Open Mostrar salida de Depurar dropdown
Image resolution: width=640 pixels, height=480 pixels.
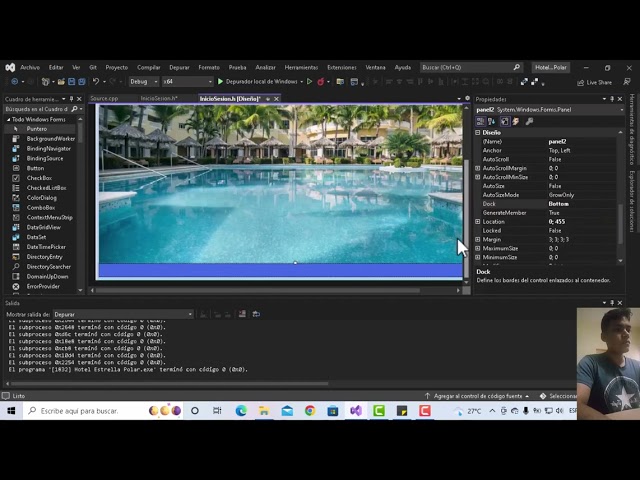point(123,314)
